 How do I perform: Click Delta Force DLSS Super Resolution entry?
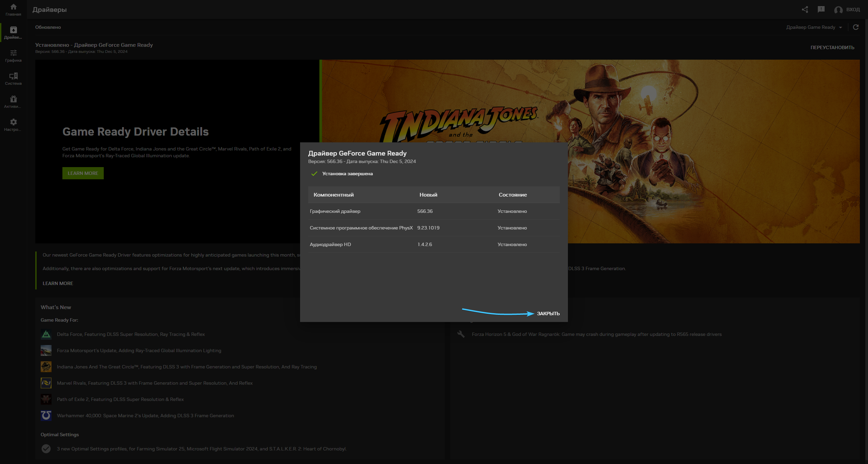131,334
